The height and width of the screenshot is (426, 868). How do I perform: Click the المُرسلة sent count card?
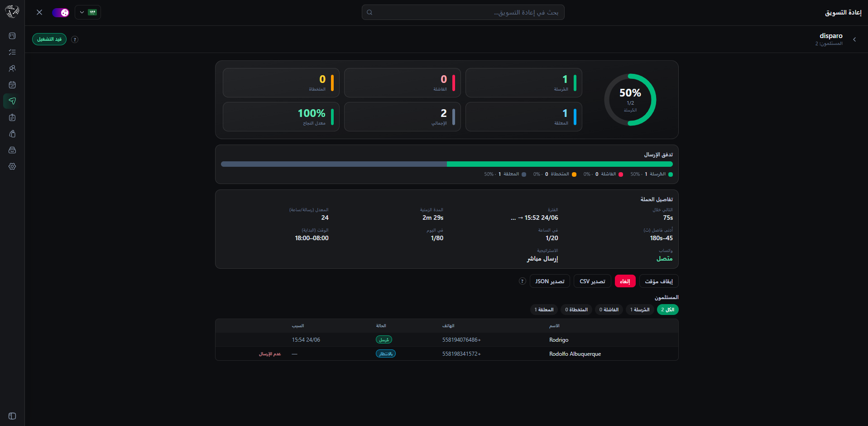[523, 83]
